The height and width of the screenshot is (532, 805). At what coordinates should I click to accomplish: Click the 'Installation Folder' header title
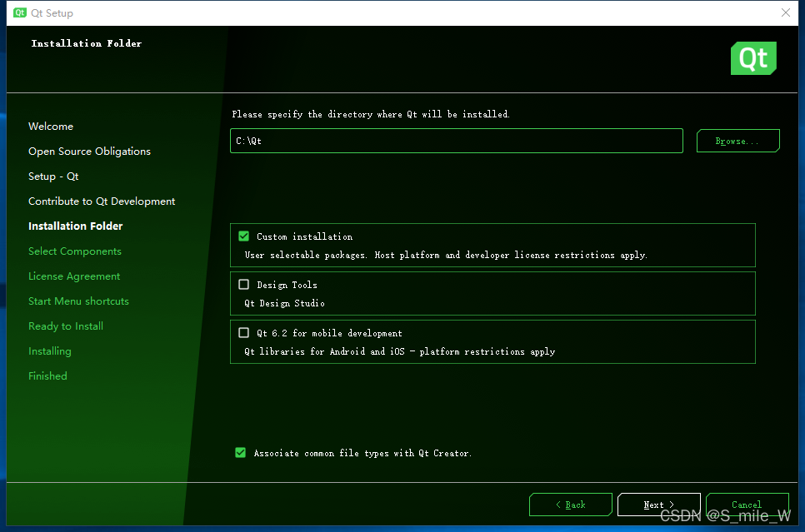[x=87, y=43]
